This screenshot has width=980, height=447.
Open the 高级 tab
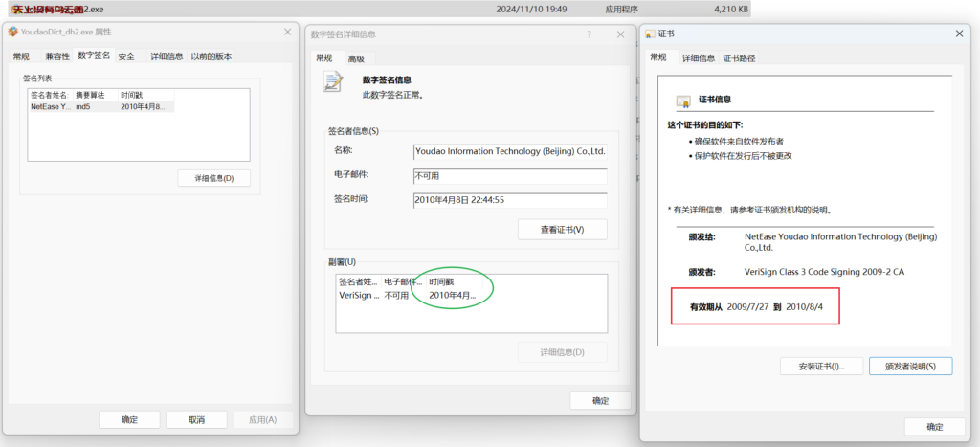(x=356, y=58)
